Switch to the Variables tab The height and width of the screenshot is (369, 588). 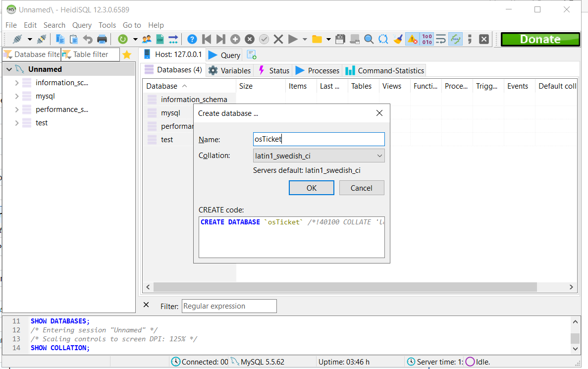point(229,70)
